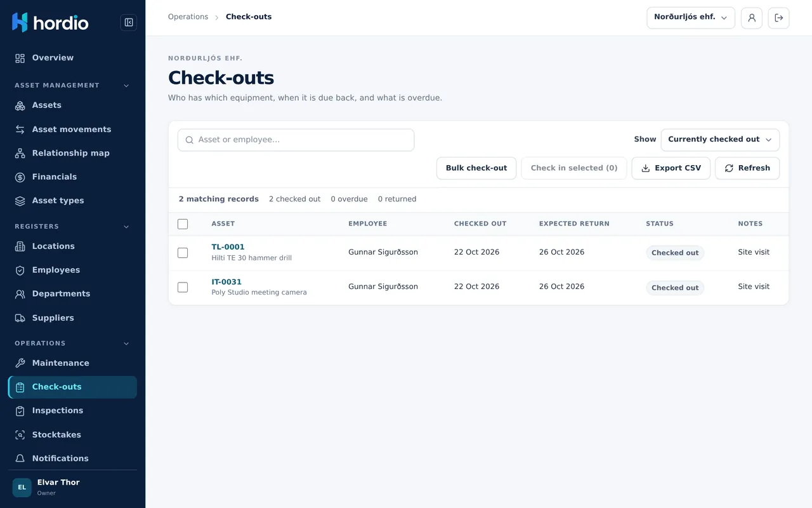Tick the checkbox for TL-0001 row
The image size is (812, 508).
coord(183,253)
